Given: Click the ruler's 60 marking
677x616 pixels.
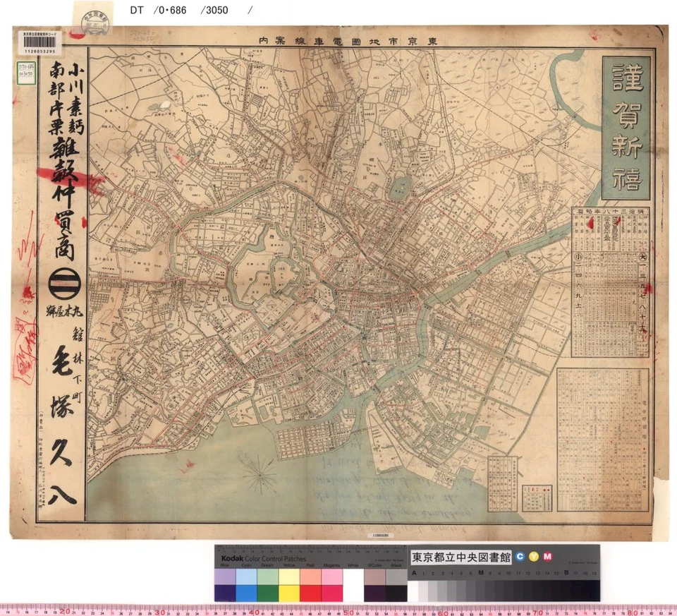Looking at the screenshot, I should 443,612.
